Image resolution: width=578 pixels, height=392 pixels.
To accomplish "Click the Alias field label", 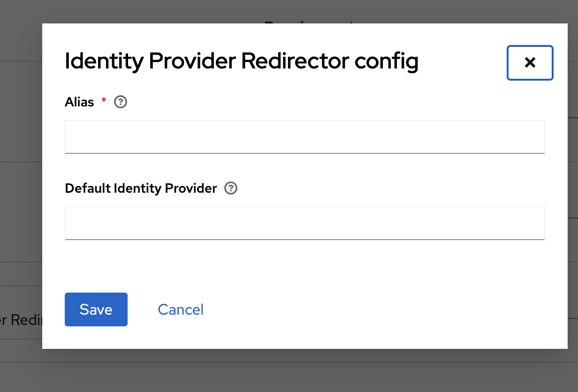I will pyautogui.click(x=79, y=102).
